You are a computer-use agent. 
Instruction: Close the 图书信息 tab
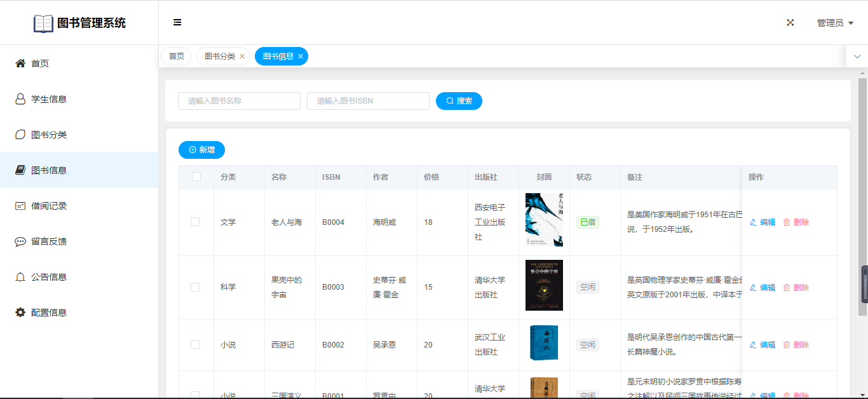[301, 57]
